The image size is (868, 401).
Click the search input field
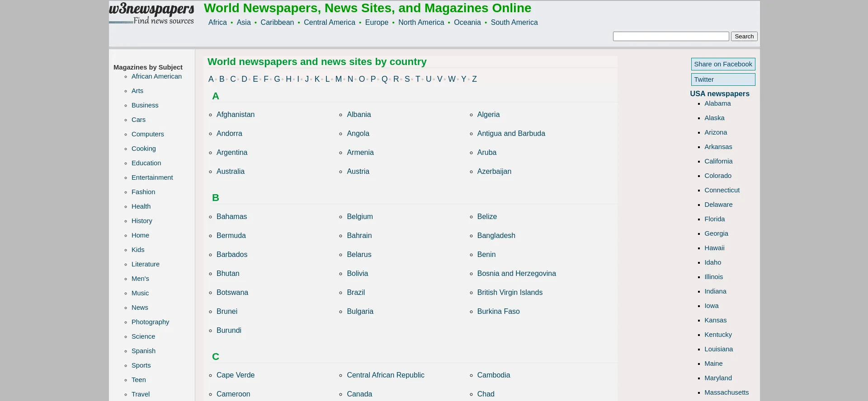671,36
